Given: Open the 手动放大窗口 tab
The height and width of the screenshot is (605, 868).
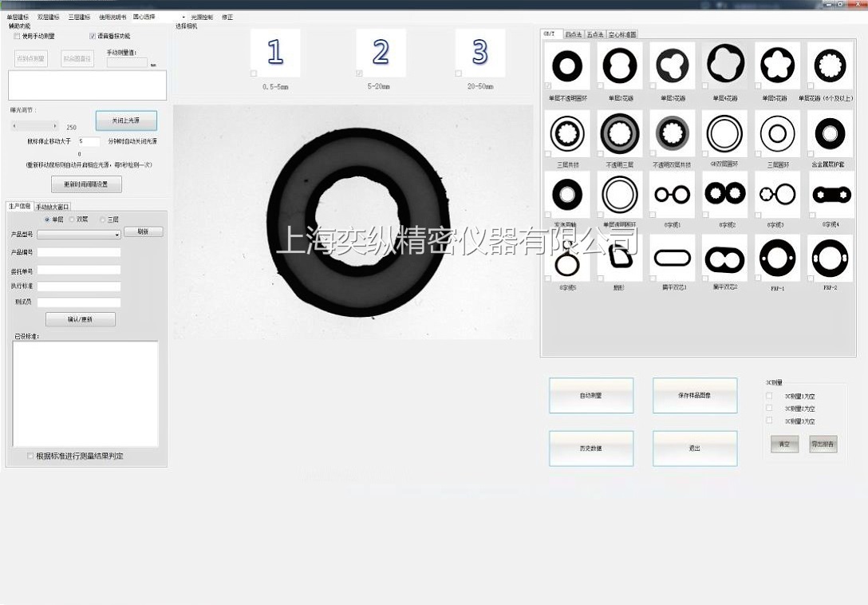Looking at the screenshot, I should click(x=52, y=207).
